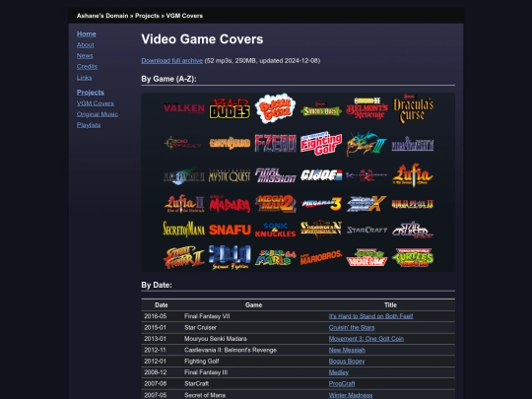Open the Playlists sidebar link
532x399 pixels.
[89, 125]
